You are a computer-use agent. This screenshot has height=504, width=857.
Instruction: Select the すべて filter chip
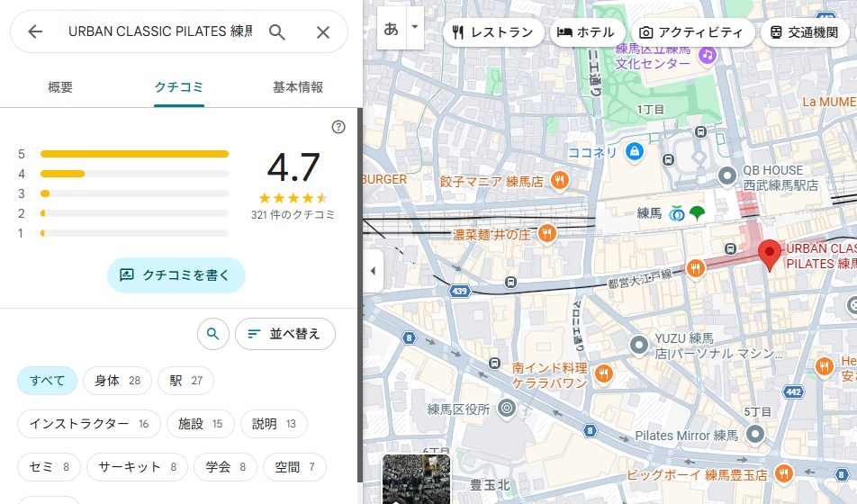coord(47,381)
